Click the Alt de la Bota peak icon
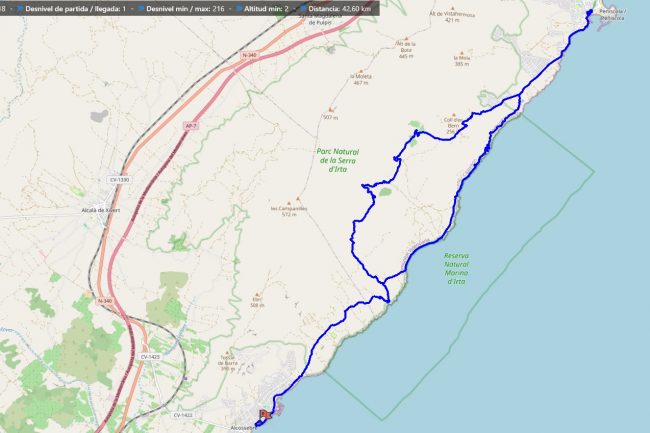 pos(405,38)
